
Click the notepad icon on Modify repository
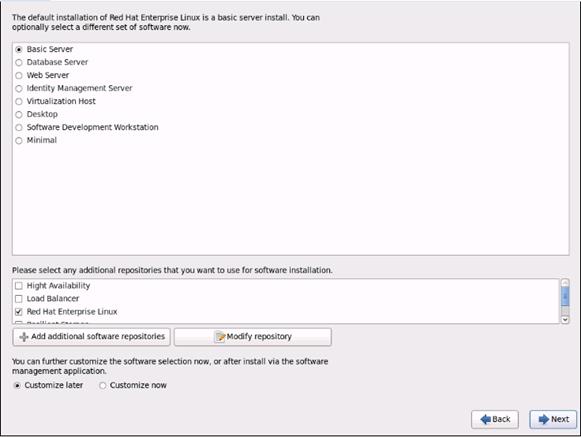(x=220, y=337)
